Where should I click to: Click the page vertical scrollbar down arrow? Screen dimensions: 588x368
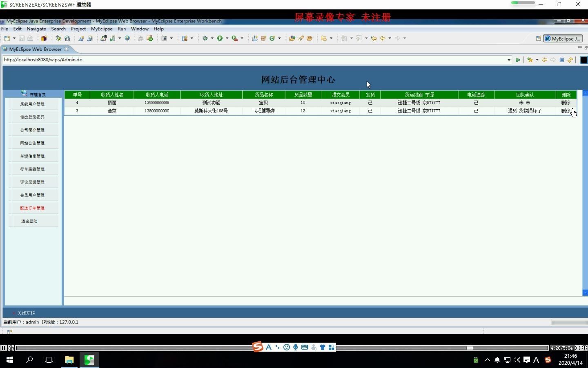point(585,293)
